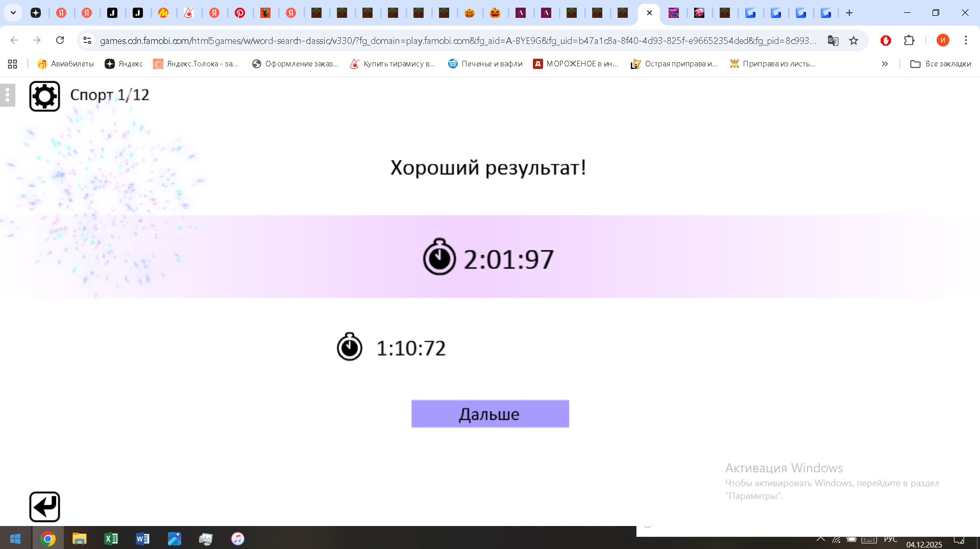Click the back arrow icon in the game
980x549 pixels.
coord(45,506)
